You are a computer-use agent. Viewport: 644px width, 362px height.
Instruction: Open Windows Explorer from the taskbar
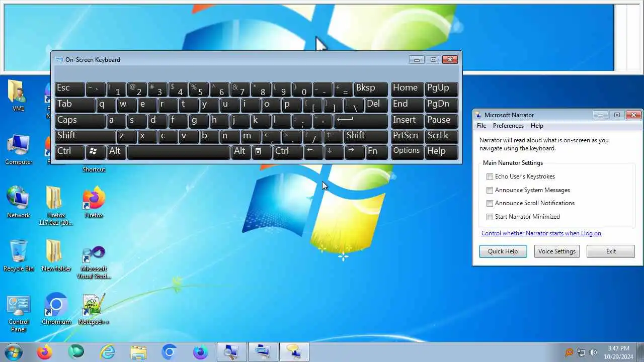[138, 352]
